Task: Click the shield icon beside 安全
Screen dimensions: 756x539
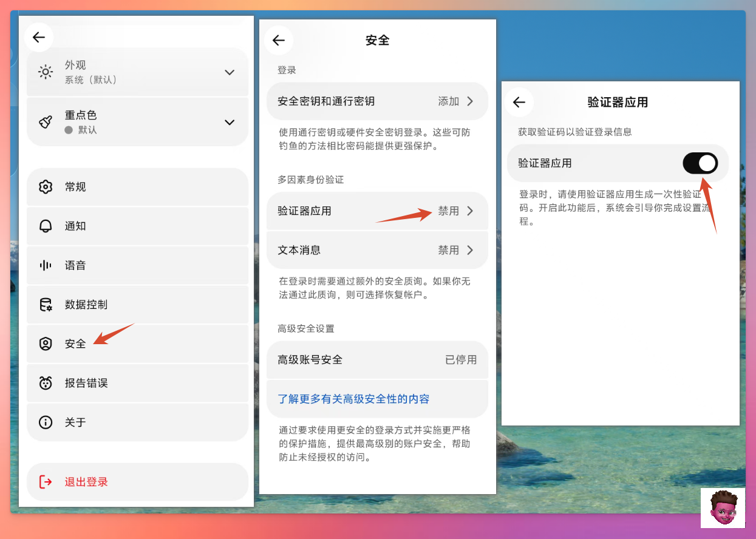Action: coord(46,344)
